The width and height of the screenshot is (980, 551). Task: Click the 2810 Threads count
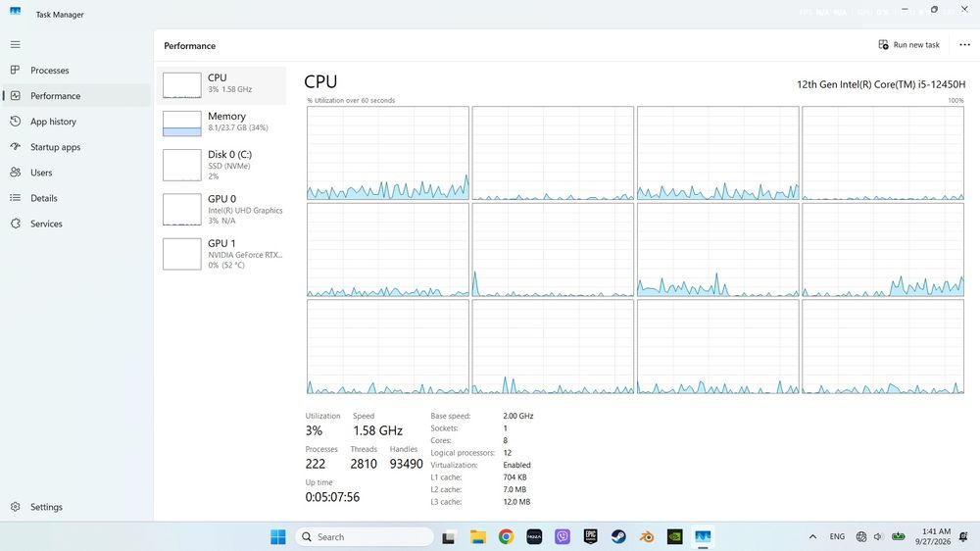pyautogui.click(x=364, y=464)
